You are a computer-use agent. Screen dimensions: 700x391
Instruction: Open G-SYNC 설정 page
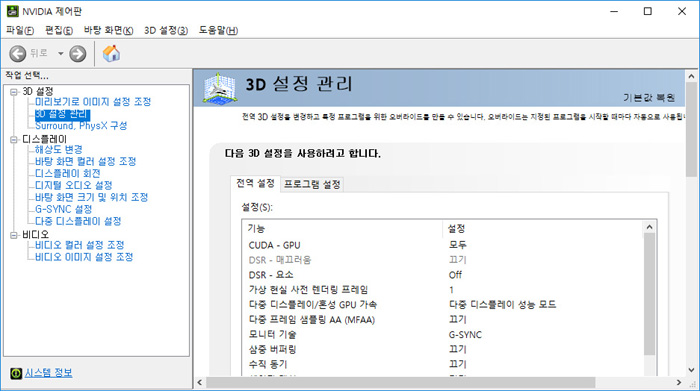pyautogui.click(x=64, y=209)
